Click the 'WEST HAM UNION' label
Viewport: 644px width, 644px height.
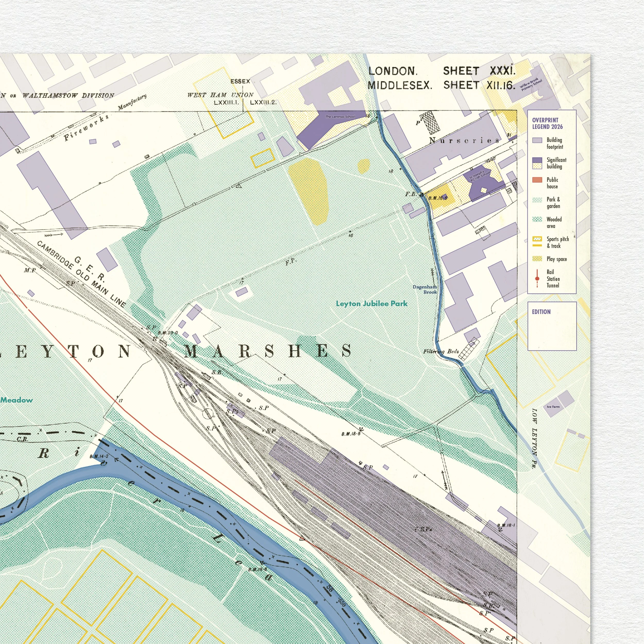coord(220,95)
